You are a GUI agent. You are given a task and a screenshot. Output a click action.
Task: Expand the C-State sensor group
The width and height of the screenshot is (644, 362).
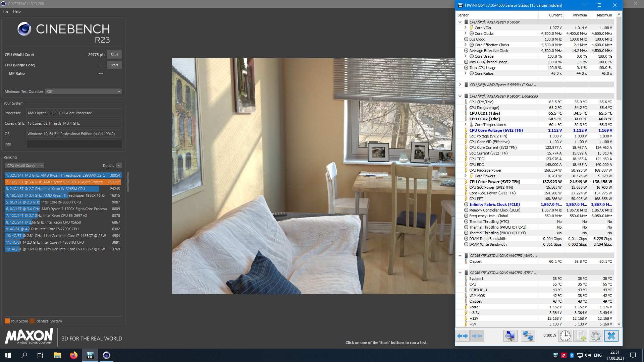pos(460,85)
